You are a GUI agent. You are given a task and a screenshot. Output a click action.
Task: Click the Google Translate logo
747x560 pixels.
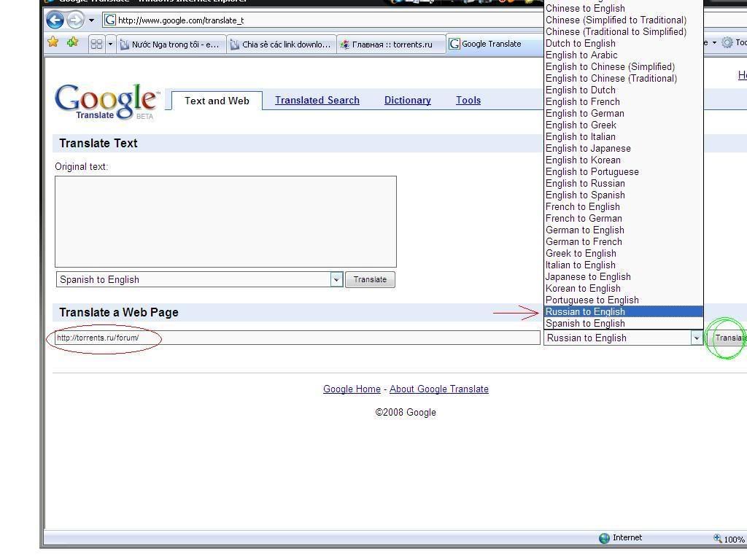pyautogui.click(x=107, y=101)
